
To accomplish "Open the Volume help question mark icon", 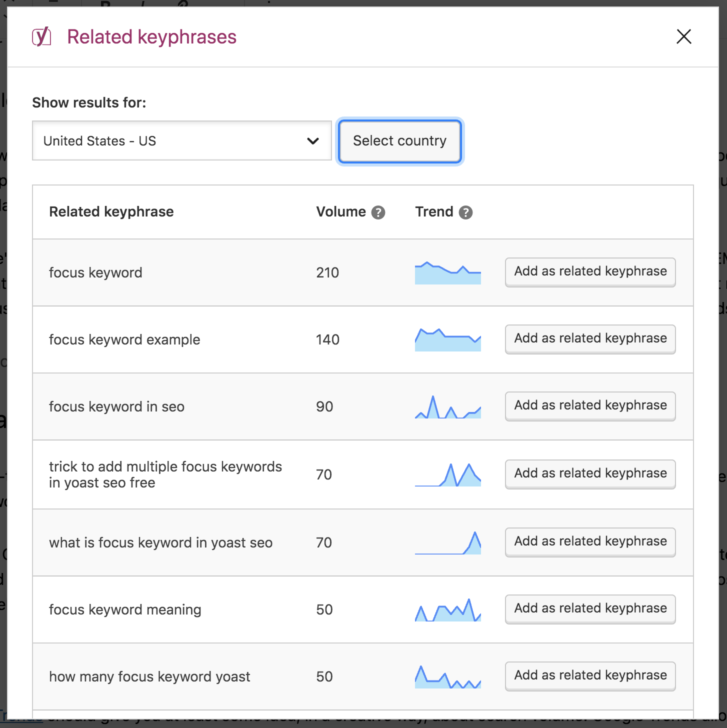I will point(378,212).
